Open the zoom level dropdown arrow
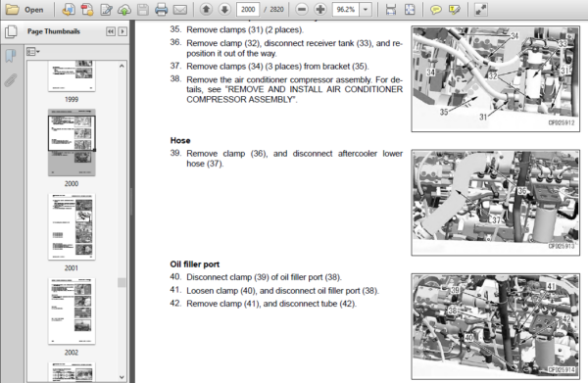The height and width of the screenshot is (383, 588). coord(366,10)
